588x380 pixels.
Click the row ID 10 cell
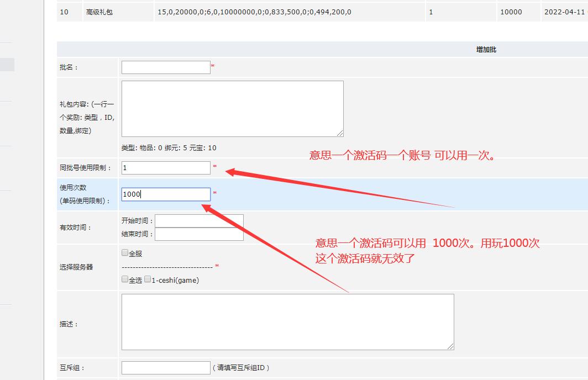[x=64, y=12]
